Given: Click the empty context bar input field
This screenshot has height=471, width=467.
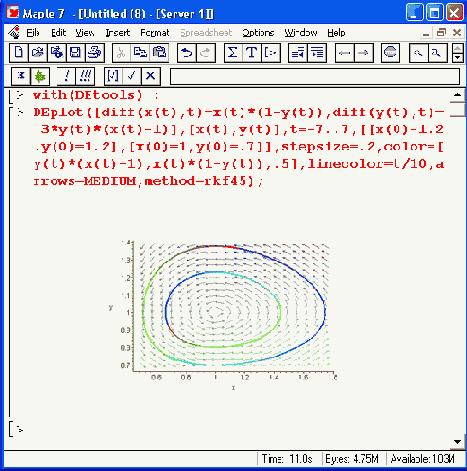Looking at the screenshot, I should pos(315,77).
